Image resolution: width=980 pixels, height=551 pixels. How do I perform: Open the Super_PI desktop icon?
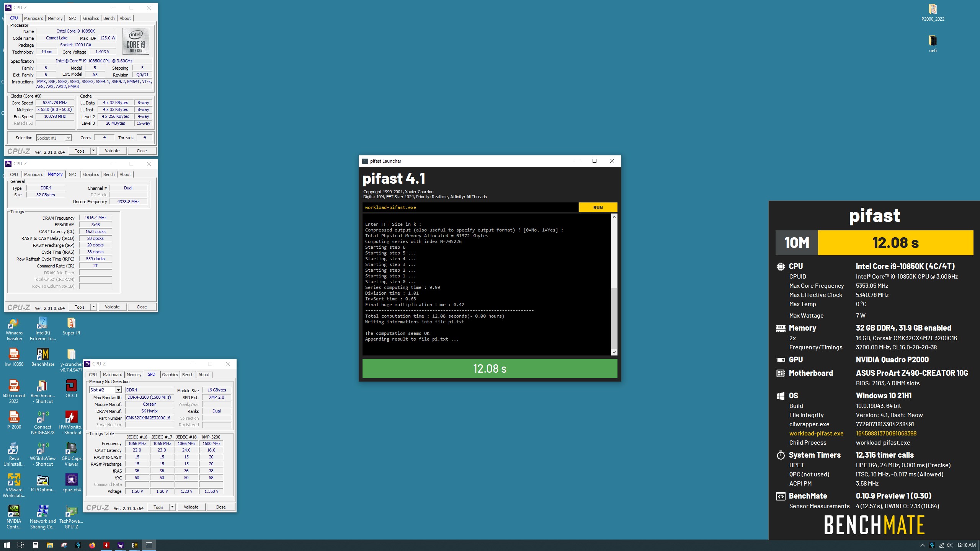pyautogui.click(x=71, y=326)
